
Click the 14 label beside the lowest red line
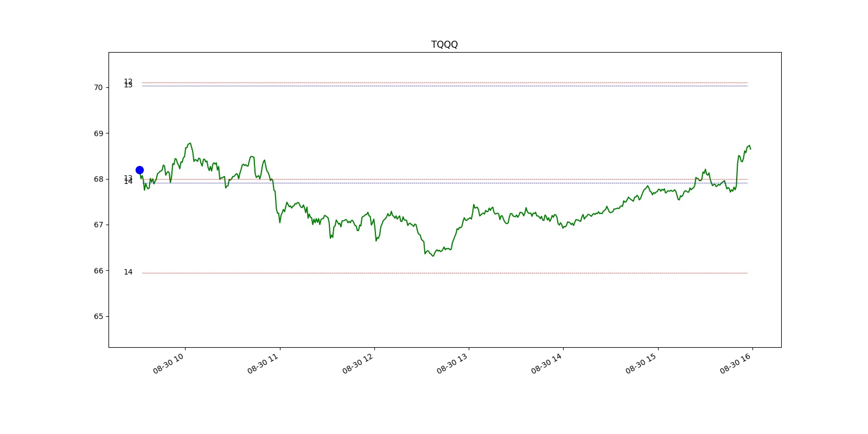click(x=128, y=272)
